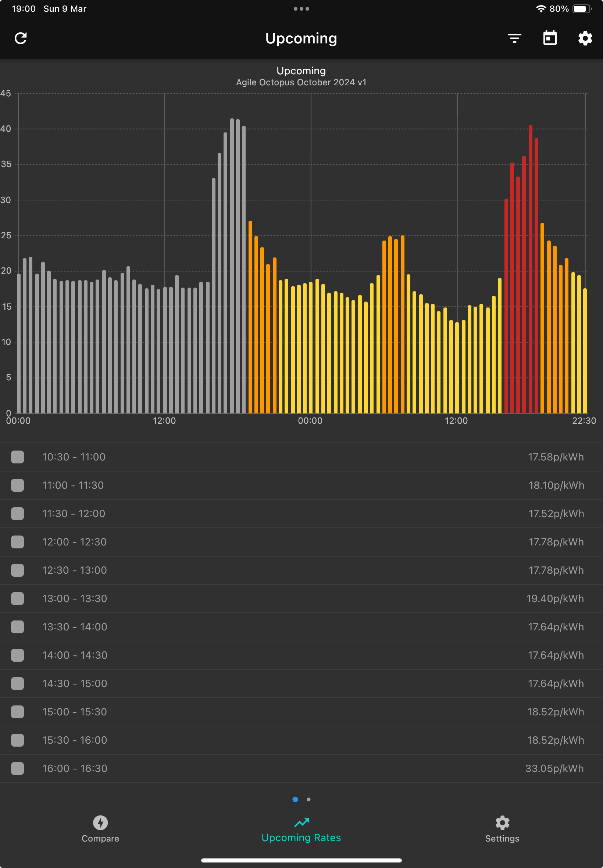The image size is (603, 868).
Task: Switch to the Compare tab
Action: tap(100, 828)
